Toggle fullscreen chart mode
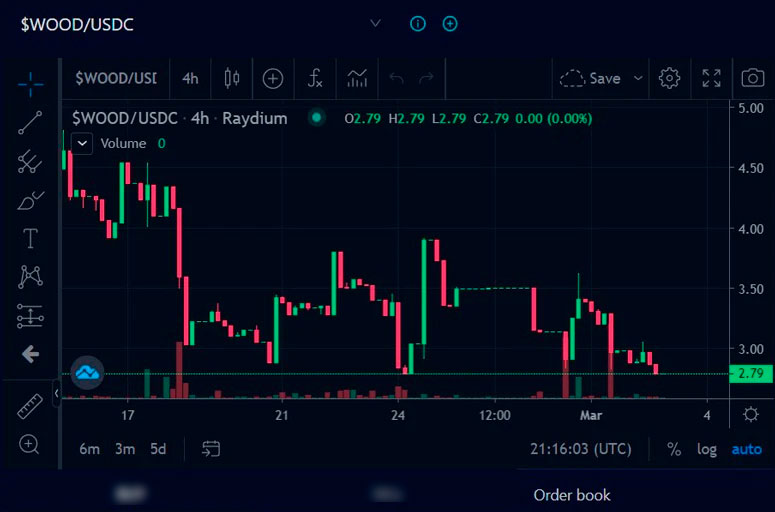The height and width of the screenshot is (512, 775). (x=711, y=78)
